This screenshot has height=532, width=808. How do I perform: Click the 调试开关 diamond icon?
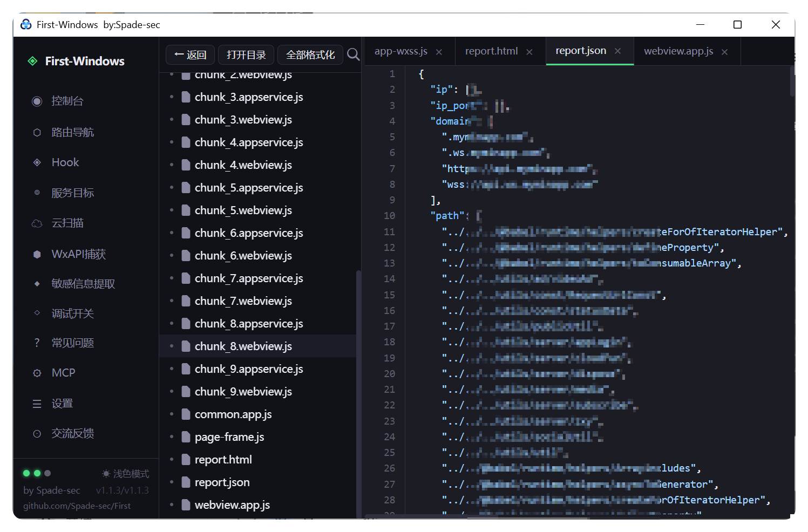(x=37, y=313)
